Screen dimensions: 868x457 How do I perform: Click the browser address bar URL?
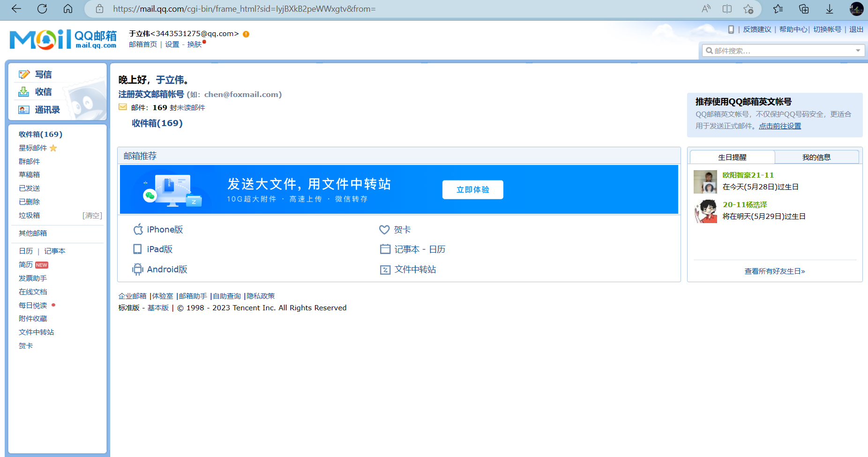[x=244, y=9]
